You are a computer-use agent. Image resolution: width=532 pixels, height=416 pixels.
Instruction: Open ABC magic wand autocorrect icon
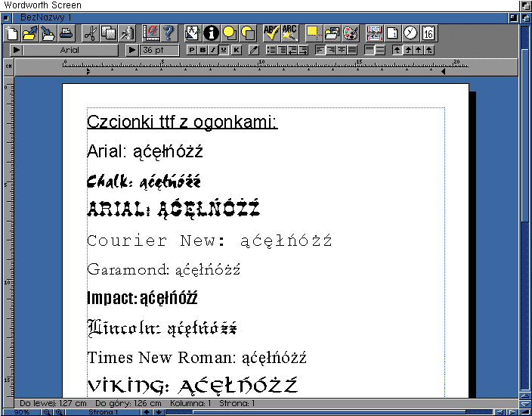coord(289,33)
